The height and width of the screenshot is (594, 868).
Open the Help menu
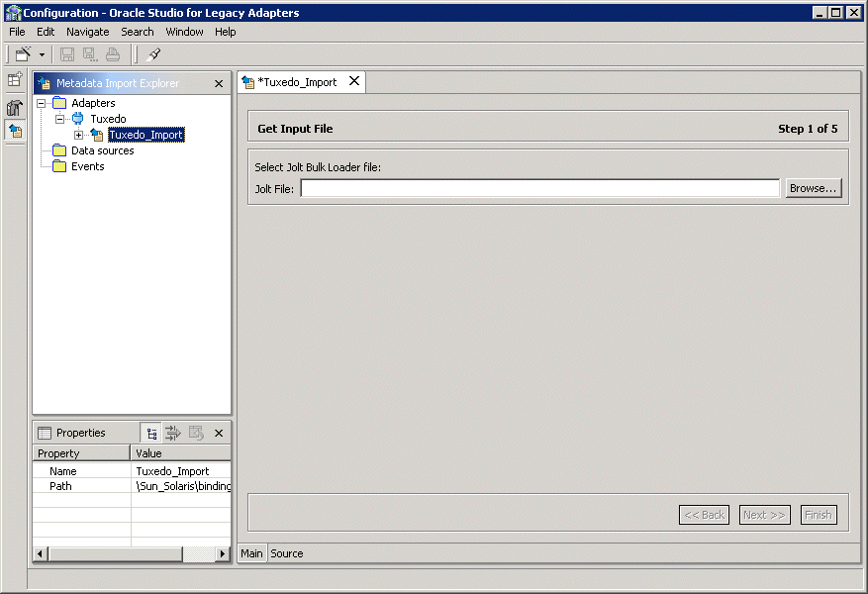[x=226, y=32]
